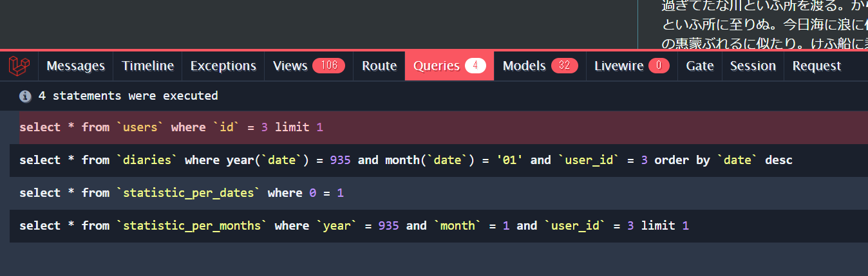Open the Exceptions tab
This screenshot has width=868, height=276.
point(223,66)
